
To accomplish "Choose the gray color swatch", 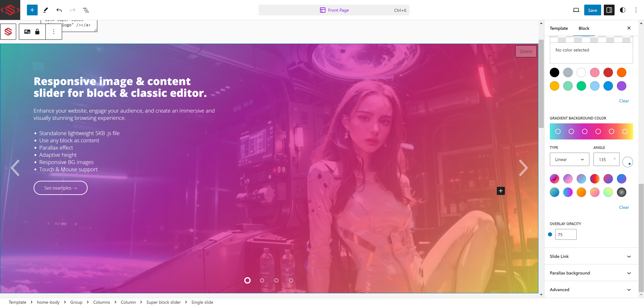I will click(x=568, y=73).
